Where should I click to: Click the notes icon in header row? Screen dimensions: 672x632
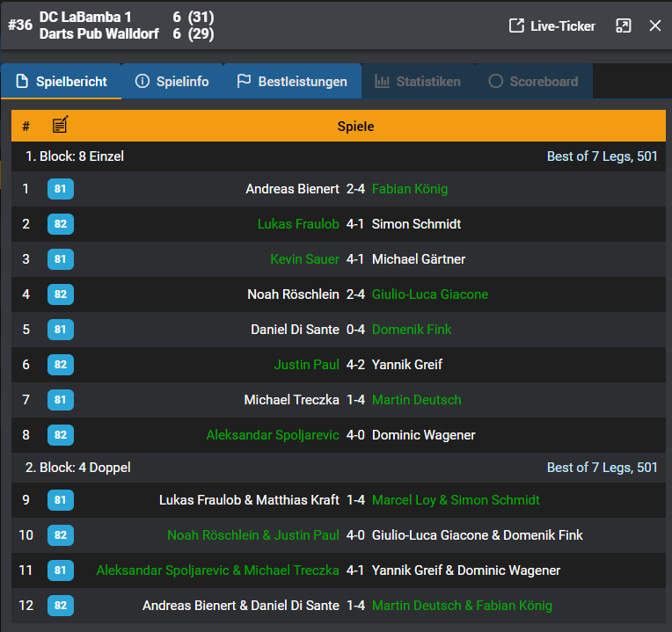click(60, 126)
